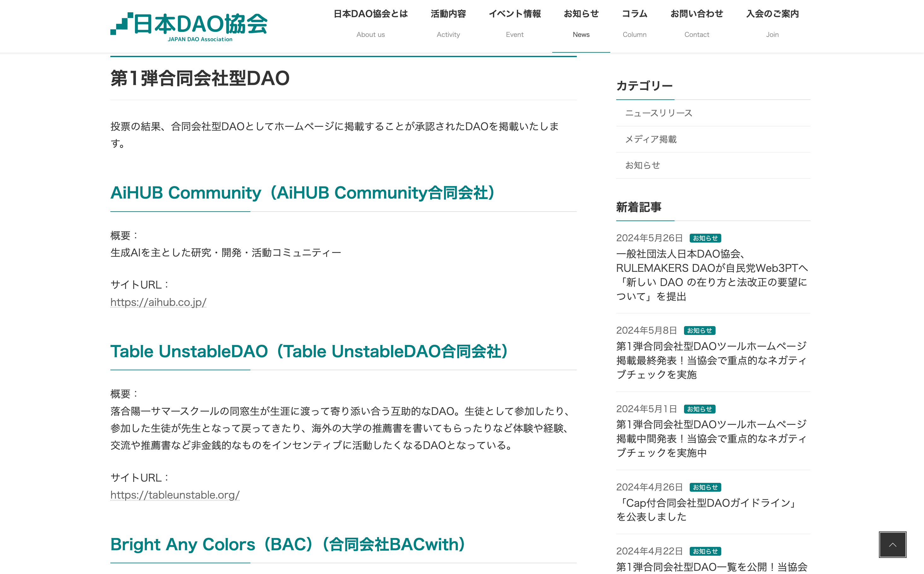The image size is (924, 574).
Task: Click the date 2024年5月26日
Action: click(649, 238)
